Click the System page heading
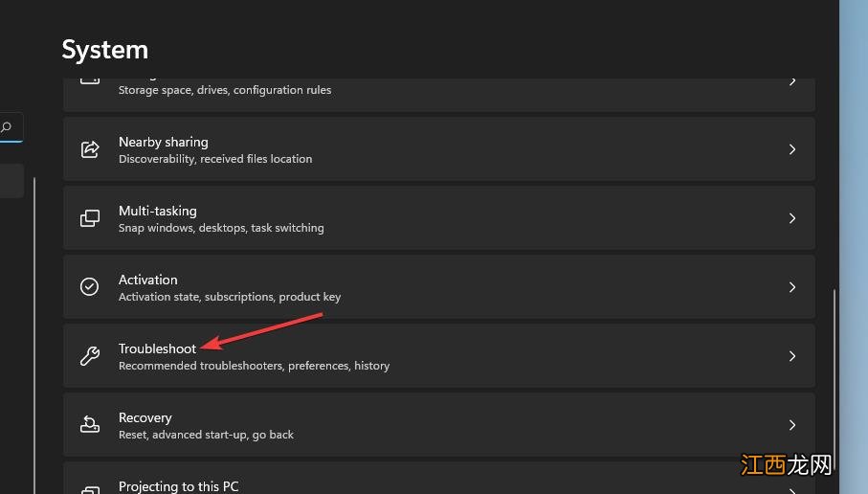 [104, 50]
